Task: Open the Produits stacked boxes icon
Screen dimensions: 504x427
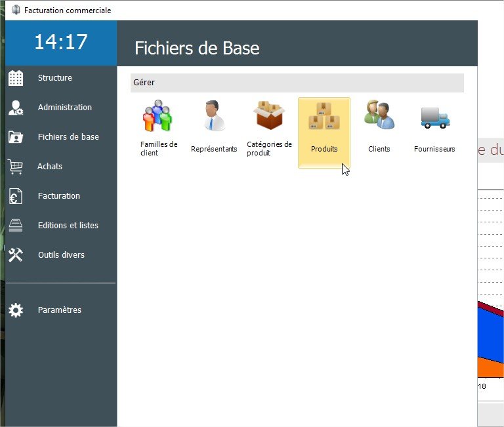Action: click(x=324, y=115)
